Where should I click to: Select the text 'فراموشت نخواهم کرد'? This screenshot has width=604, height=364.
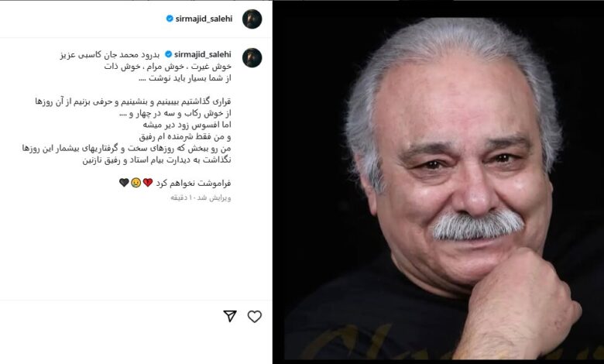point(194,183)
